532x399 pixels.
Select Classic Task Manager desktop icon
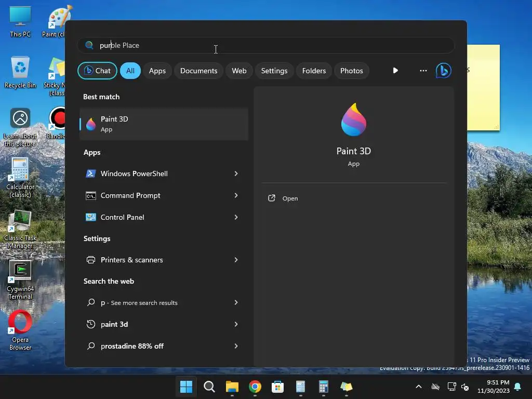(20, 229)
